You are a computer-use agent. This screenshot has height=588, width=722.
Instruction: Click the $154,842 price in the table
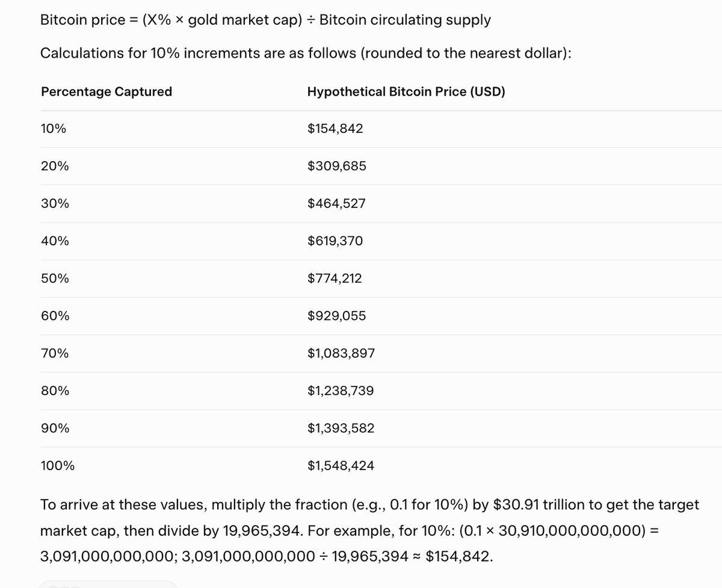pos(335,129)
